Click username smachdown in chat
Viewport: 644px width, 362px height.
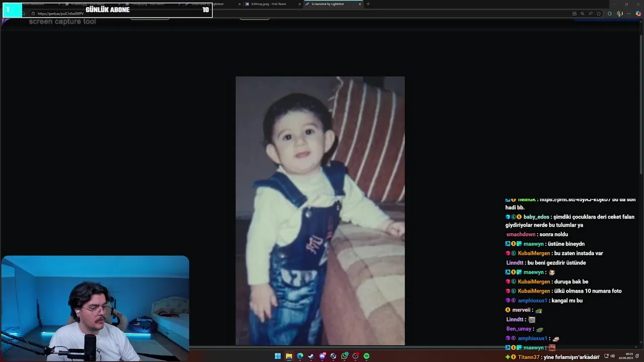coord(521,234)
